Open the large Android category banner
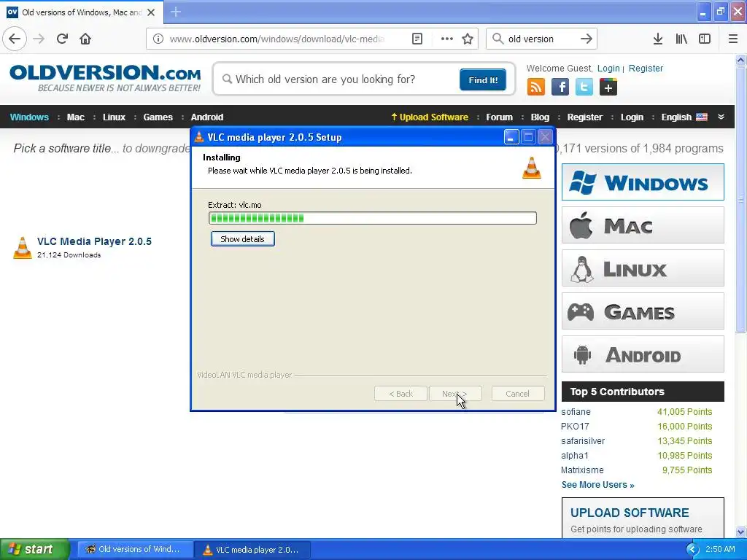The width and height of the screenshot is (747, 560). tap(643, 354)
